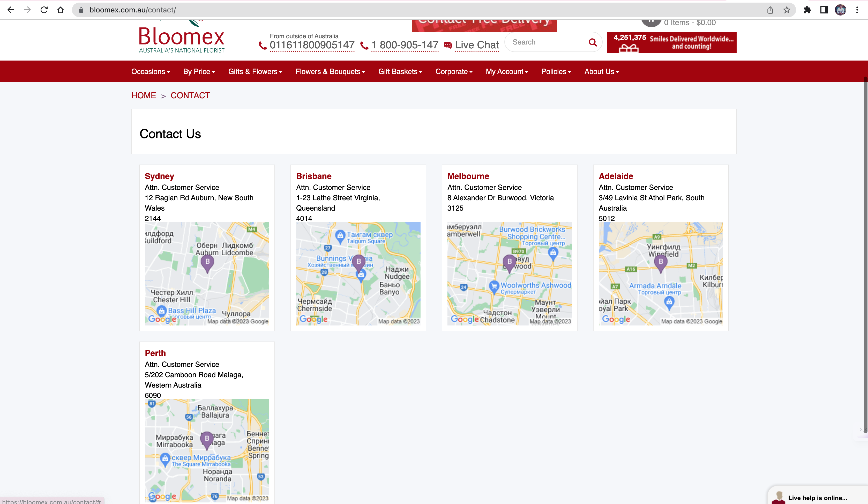Image resolution: width=868 pixels, height=504 pixels.
Task: Click Bass Hill Plaza shopping marker
Action: (162, 312)
